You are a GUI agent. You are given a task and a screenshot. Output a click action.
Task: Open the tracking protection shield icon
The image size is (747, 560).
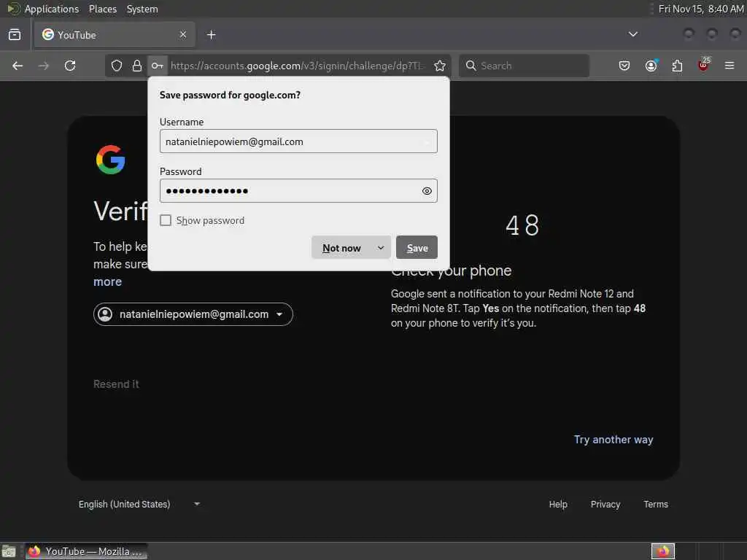click(x=117, y=66)
